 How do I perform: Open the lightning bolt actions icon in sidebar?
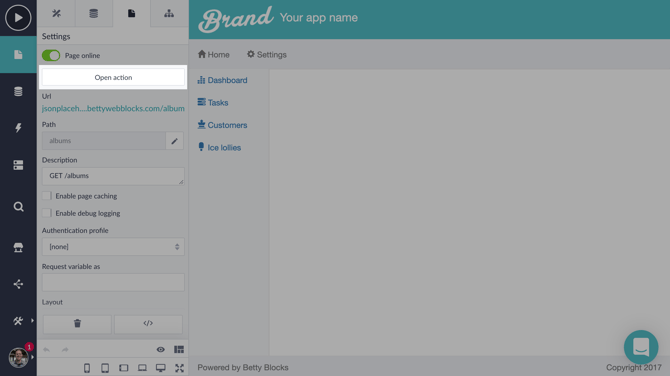pyautogui.click(x=18, y=128)
